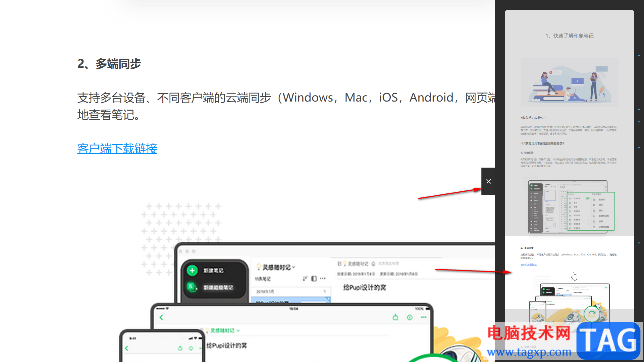Image resolution: width=644 pixels, height=362 pixels.
Task: Open the 客户端下载链接 link in the note
Action: click(x=117, y=148)
